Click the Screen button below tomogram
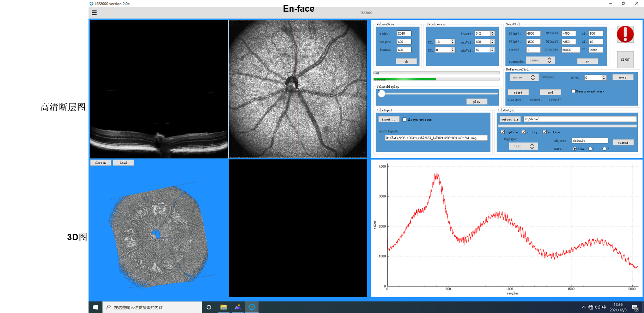The height and width of the screenshot is (313, 644). coord(101,163)
